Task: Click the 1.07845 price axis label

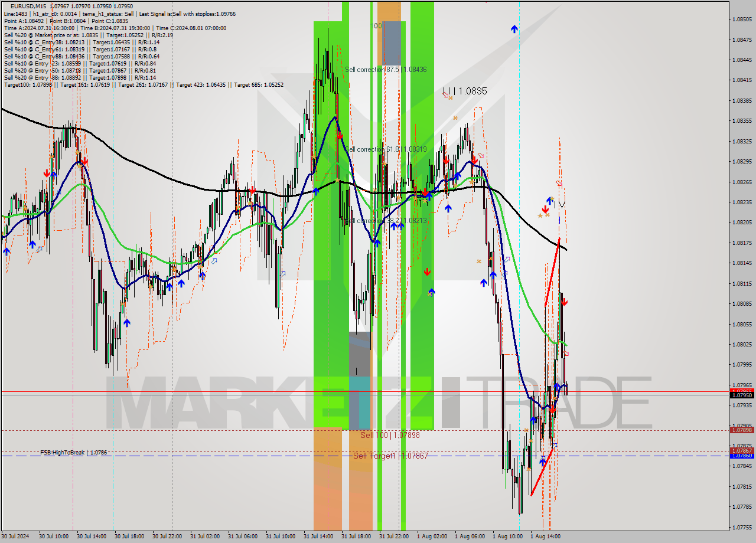Action: (x=742, y=466)
